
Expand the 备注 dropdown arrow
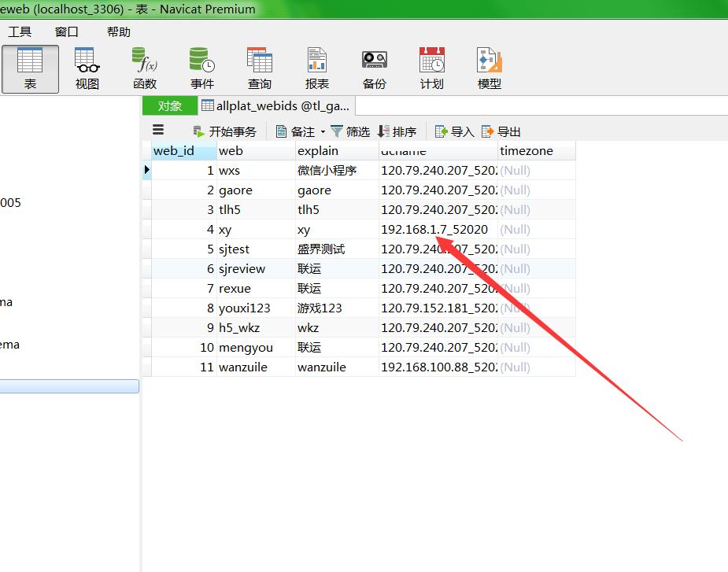pyautogui.click(x=323, y=132)
